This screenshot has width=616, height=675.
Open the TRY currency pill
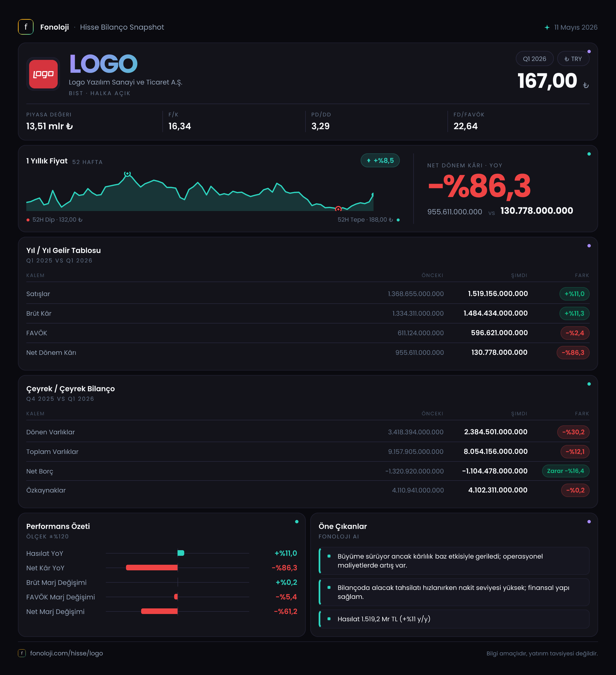pos(573,59)
